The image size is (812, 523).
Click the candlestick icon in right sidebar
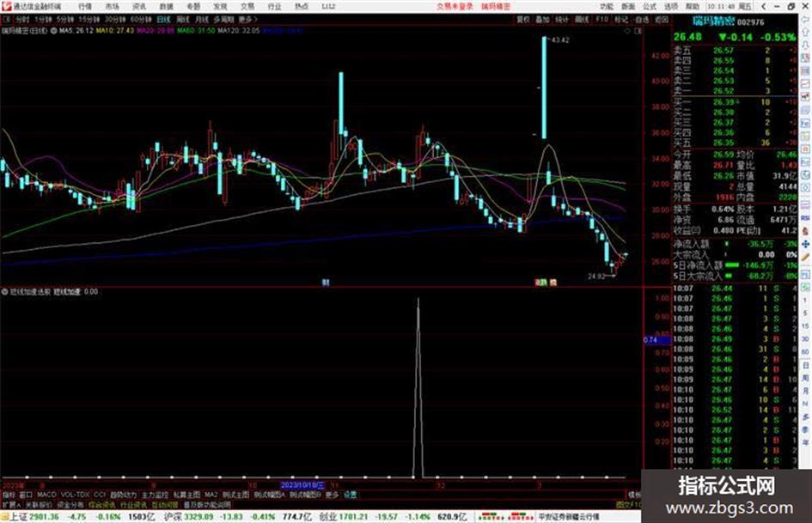[x=805, y=97]
